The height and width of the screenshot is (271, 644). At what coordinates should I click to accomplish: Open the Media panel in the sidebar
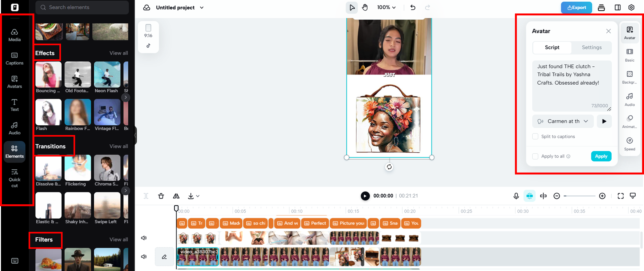point(14,35)
